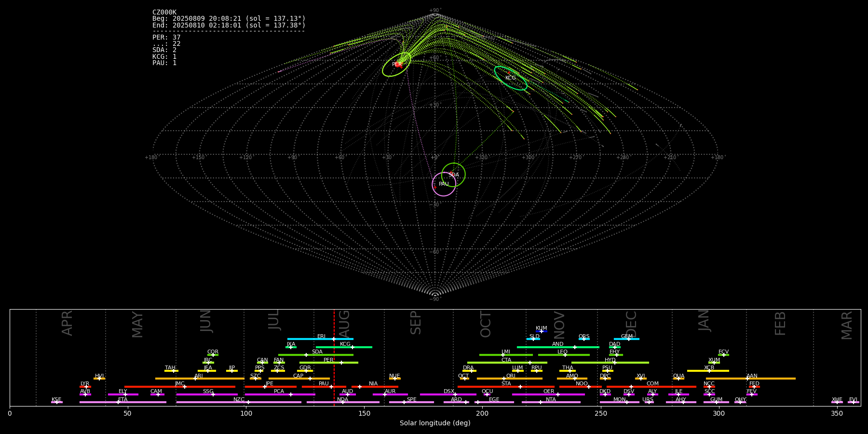
Task: Click the 'SDA: 2' count in legend
Action: (164, 50)
